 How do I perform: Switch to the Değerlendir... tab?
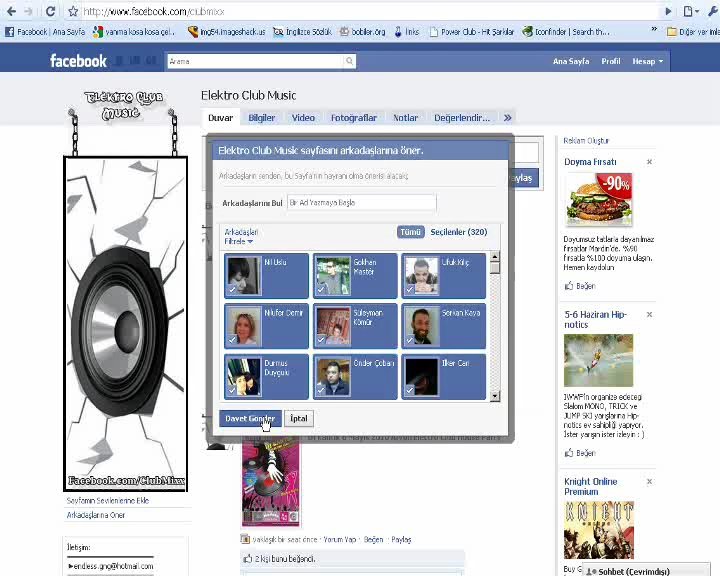(462, 118)
